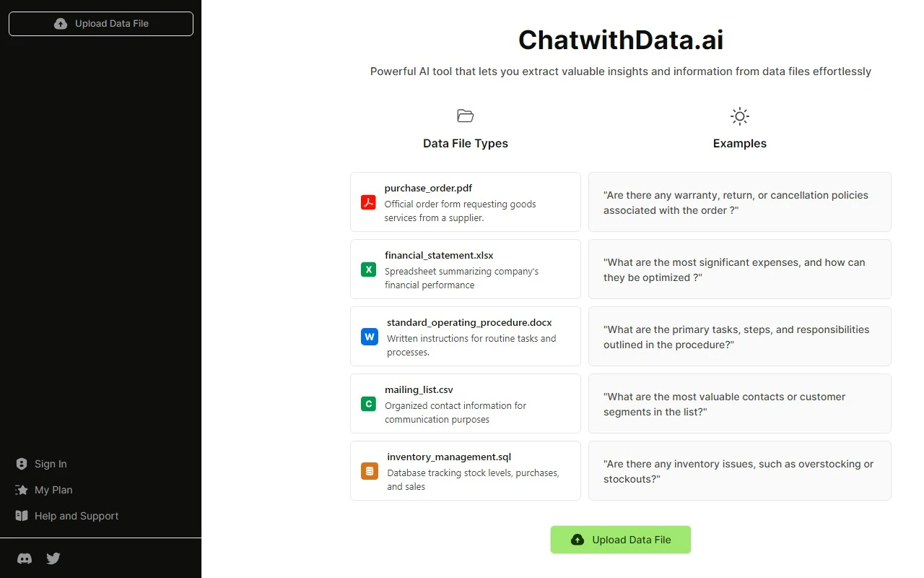Click the sidebar Upload Data File button
This screenshot has height=578, width=924.
(x=101, y=24)
